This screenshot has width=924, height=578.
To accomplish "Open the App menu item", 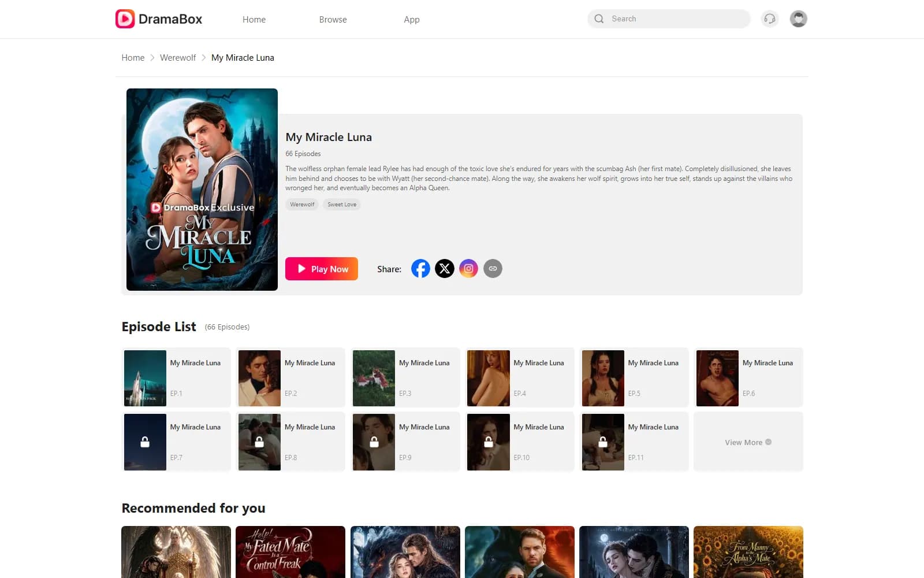I will (412, 20).
